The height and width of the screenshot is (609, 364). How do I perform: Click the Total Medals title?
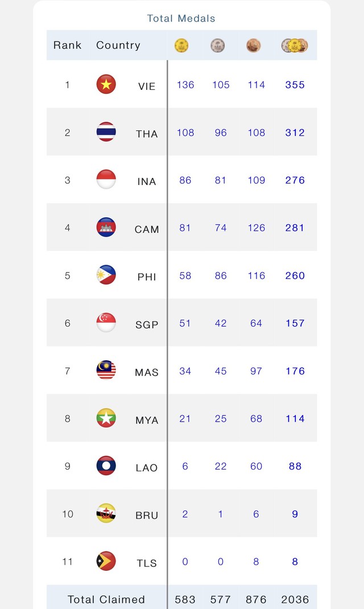(181, 18)
